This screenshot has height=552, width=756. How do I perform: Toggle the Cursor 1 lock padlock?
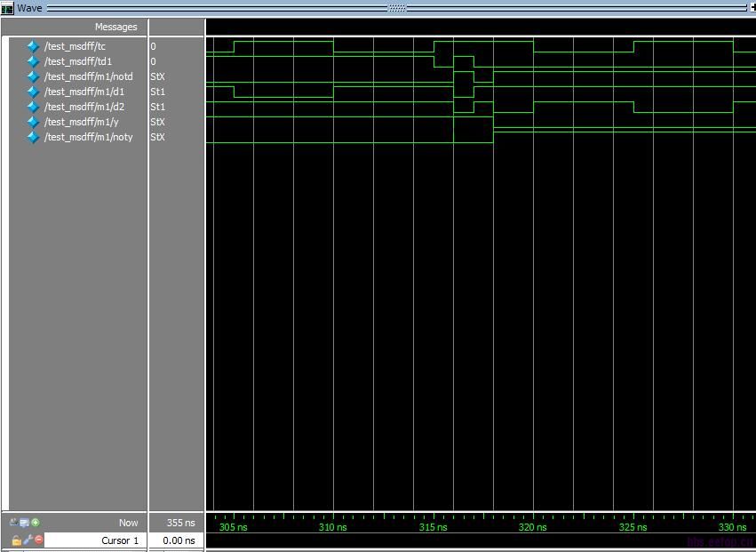click(x=16, y=540)
